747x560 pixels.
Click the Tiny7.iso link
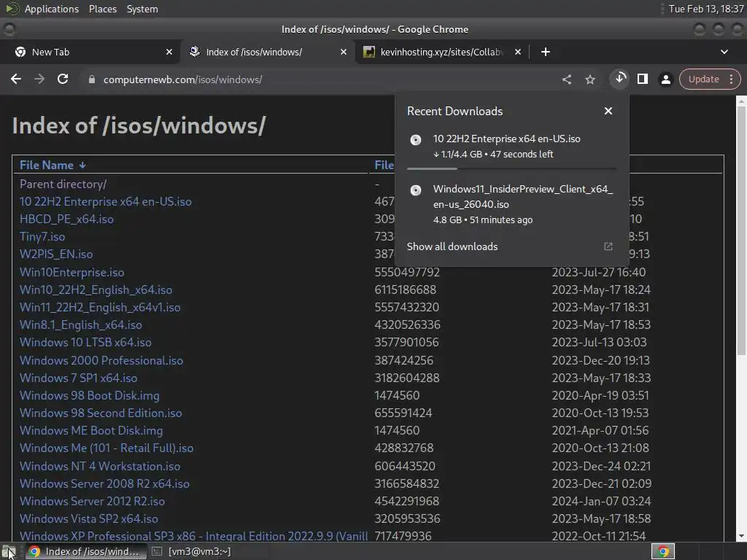click(x=42, y=237)
